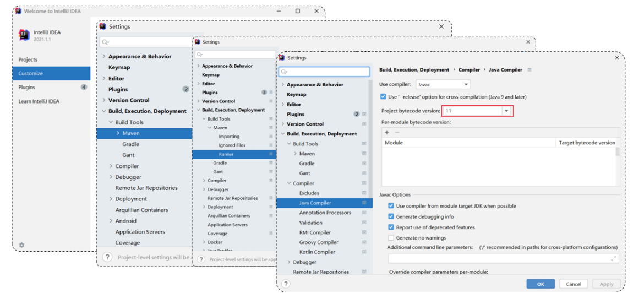Click the Target bytecode version column header

587,143
